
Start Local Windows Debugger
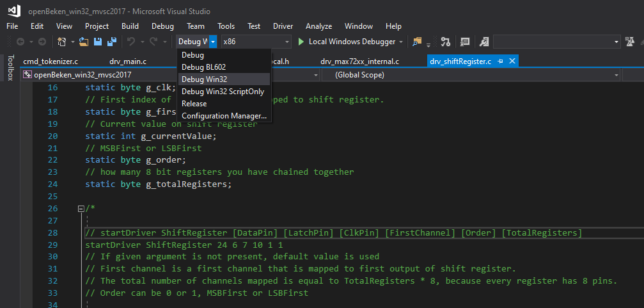[347, 42]
